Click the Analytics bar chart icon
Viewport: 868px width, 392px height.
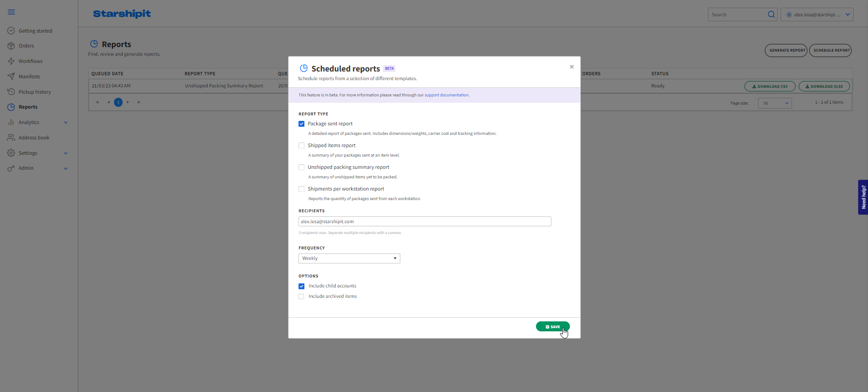click(11, 122)
